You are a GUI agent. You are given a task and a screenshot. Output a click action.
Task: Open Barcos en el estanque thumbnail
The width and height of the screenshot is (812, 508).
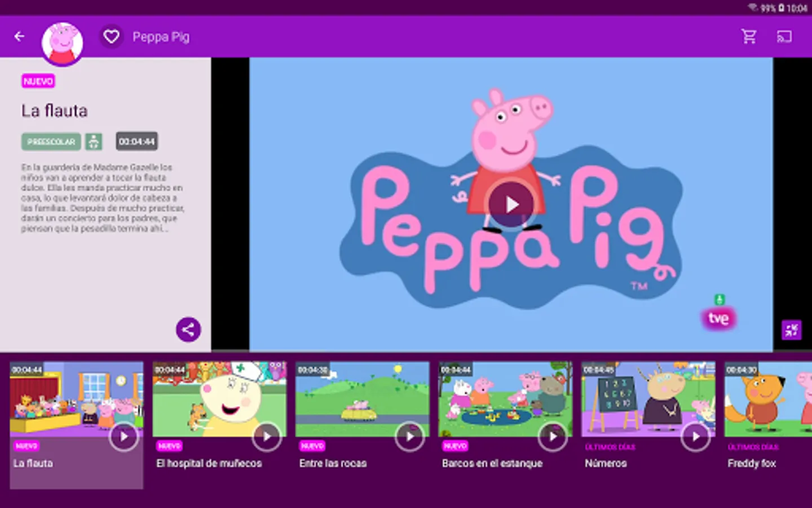coord(505,399)
